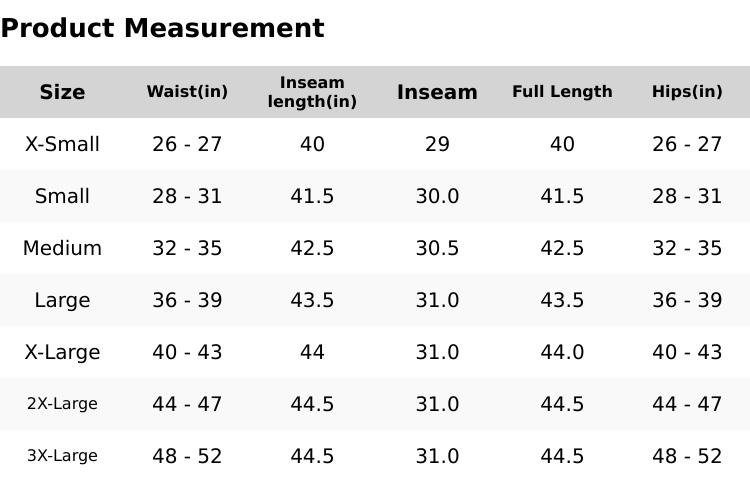Choose the Medium size row label

tap(62, 248)
